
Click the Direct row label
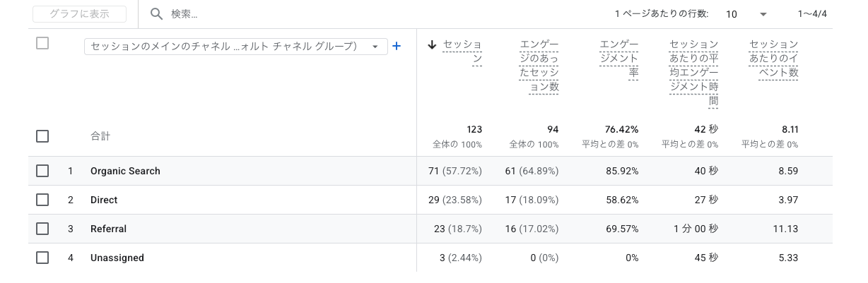coord(104,200)
